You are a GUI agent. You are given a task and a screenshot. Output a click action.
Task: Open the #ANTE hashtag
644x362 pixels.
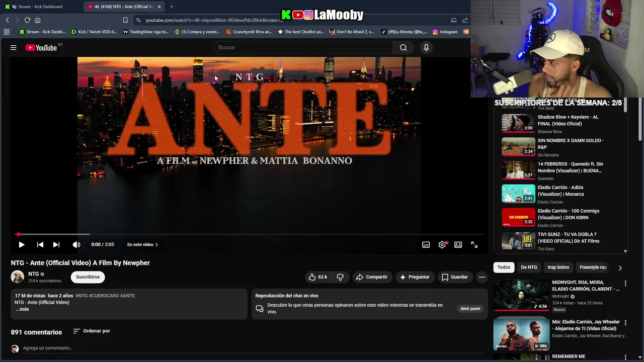pos(127,296)
